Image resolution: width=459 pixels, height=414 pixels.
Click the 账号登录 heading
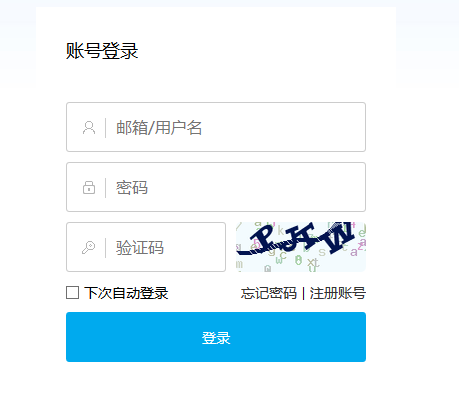102,51
